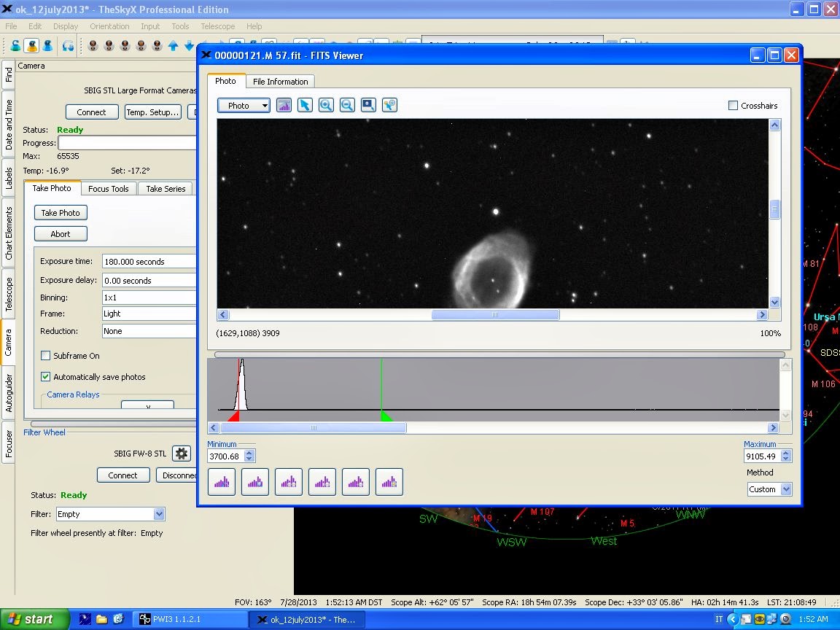The image size is (840, 630).
Task: Open filter wheel settings gear icon
Action: (182, 454)
